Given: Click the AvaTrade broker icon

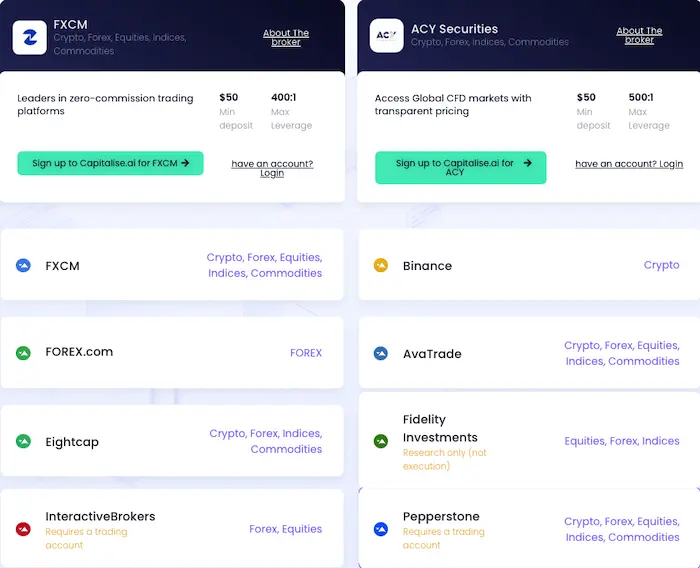Looking at the screenshot, I should pyautogui.click(x=381, y=353).
